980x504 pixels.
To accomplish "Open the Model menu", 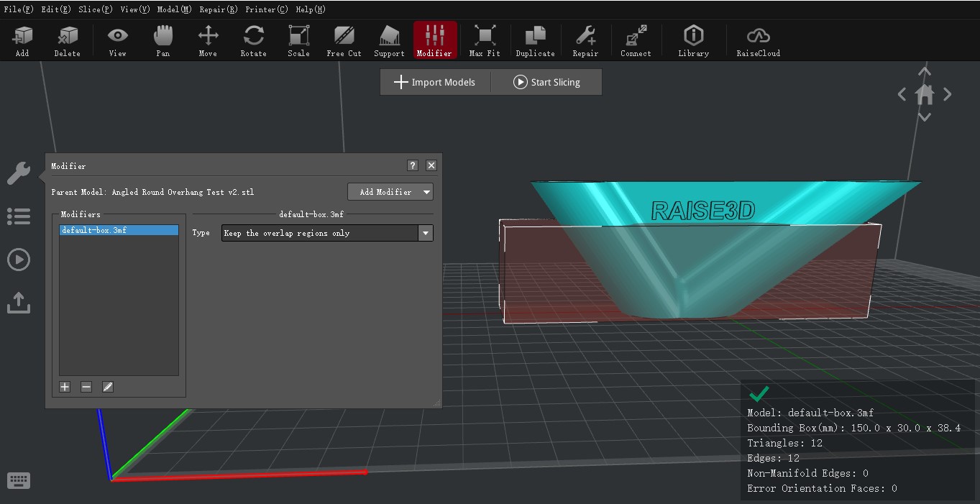I will point(173,9).
